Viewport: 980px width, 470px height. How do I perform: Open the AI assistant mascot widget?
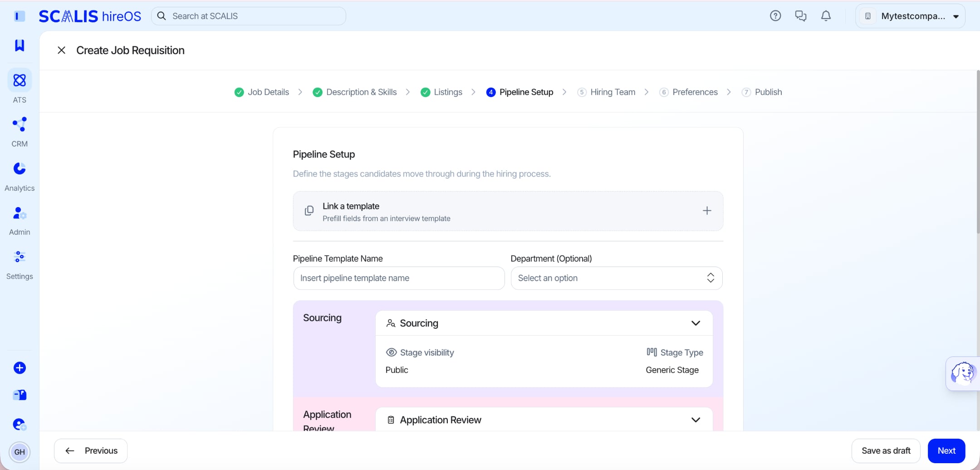point(962,373)
